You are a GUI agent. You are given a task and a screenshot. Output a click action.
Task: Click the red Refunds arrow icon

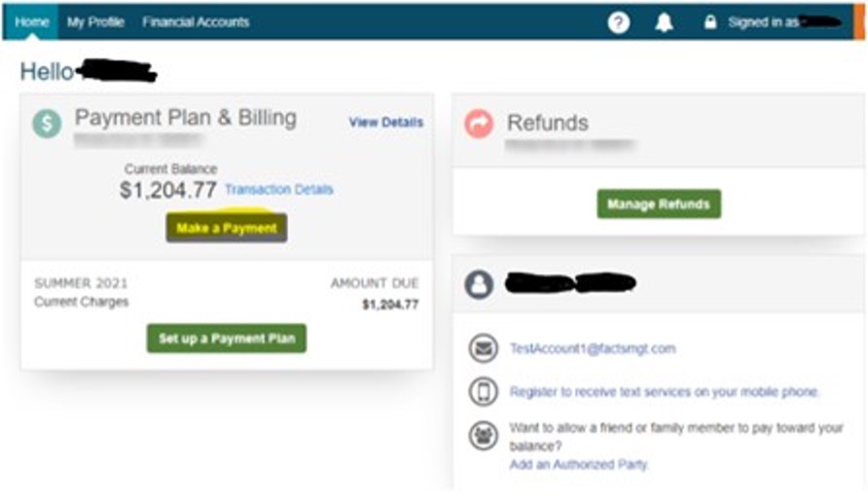pos(479,124)
